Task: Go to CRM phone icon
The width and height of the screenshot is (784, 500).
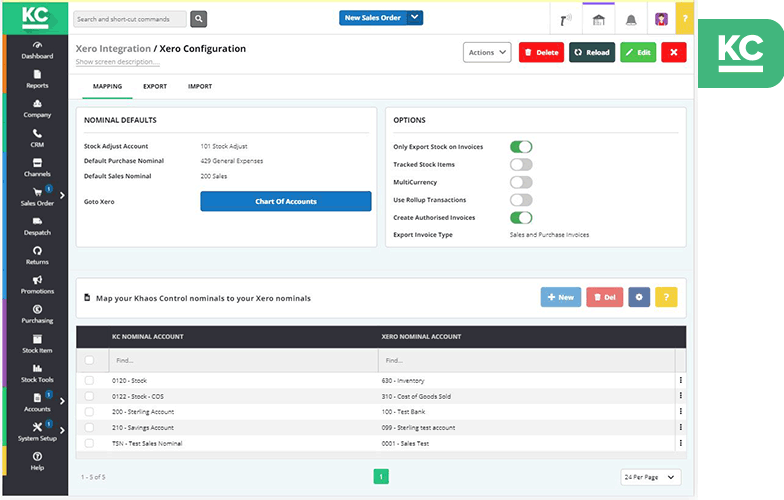Action: click(x=37, y=133)
